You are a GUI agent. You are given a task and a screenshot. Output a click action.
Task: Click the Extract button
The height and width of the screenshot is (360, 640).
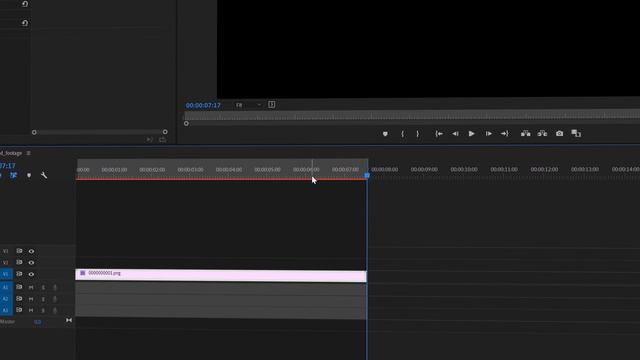pyautogui.click(x=542, y=133)
